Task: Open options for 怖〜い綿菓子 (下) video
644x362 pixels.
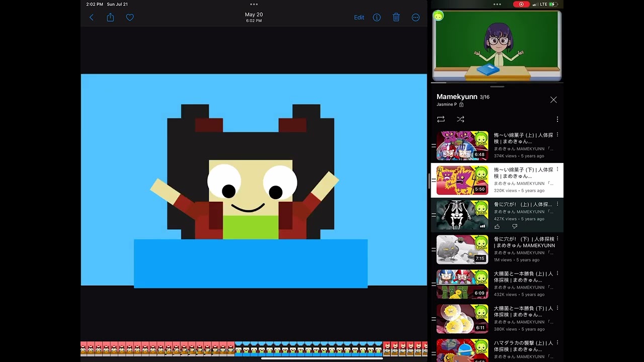Action: point(557,169)
